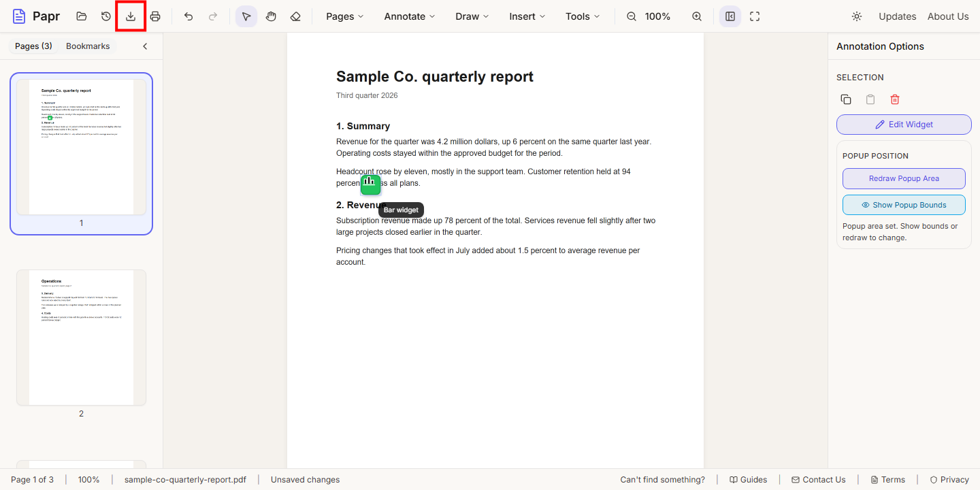Enter fullscreen mode
The image size is (980, 490).
(x=755, y=16)
